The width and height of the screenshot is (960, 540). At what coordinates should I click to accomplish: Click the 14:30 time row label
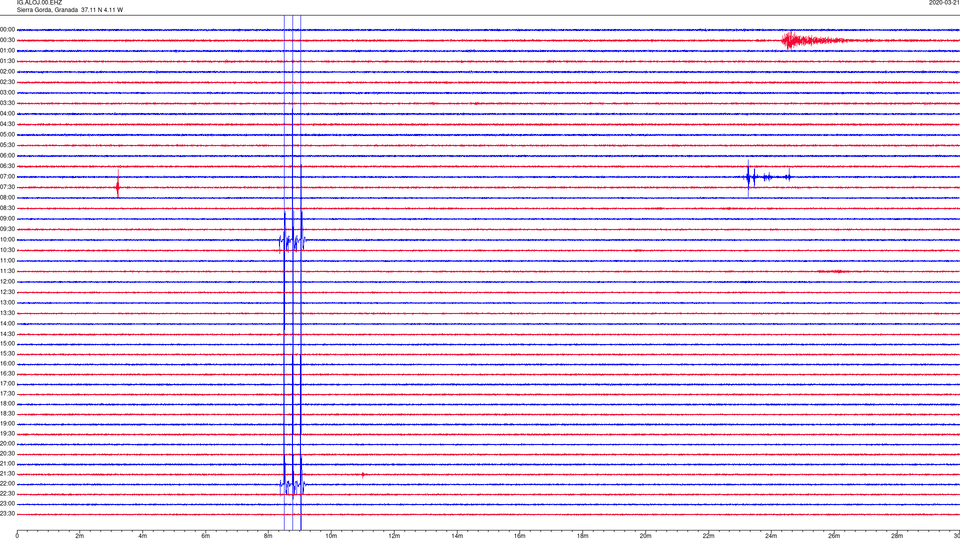point(7,334)
